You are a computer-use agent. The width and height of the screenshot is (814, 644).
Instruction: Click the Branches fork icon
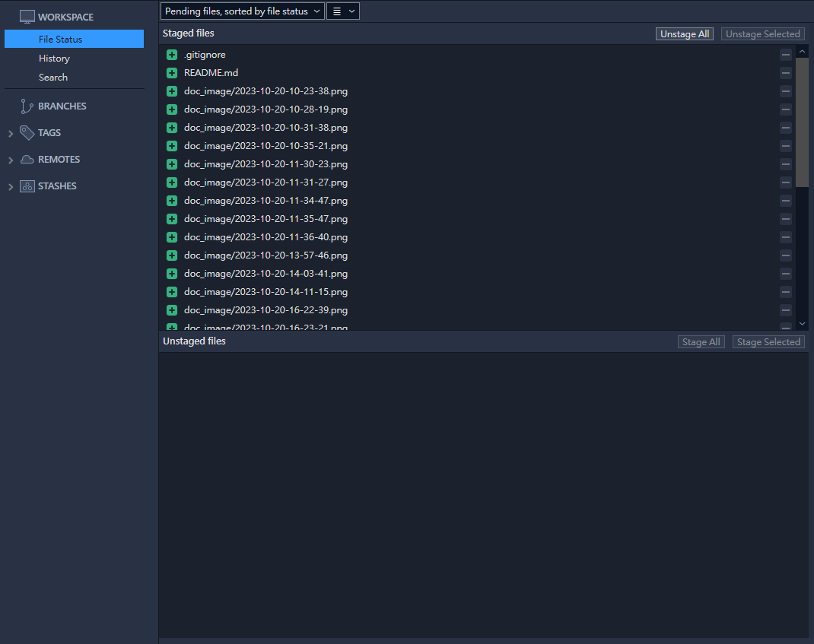27,106
